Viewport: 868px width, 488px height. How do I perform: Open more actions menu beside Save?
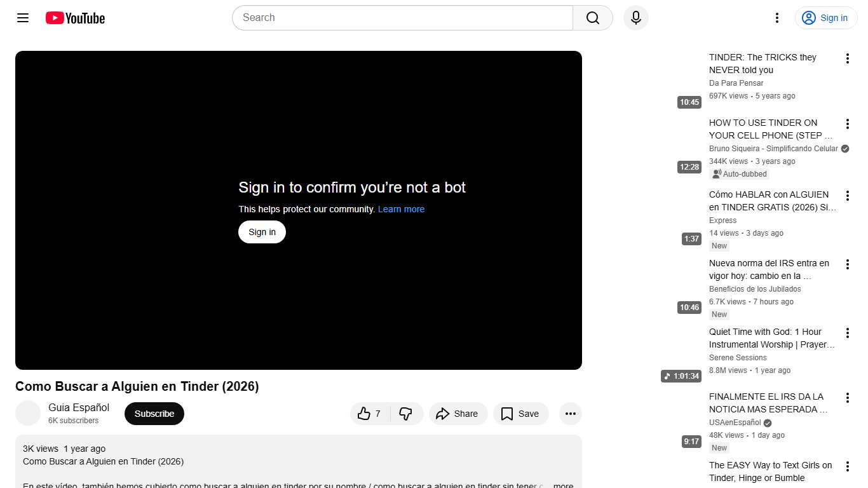point(570,414)
